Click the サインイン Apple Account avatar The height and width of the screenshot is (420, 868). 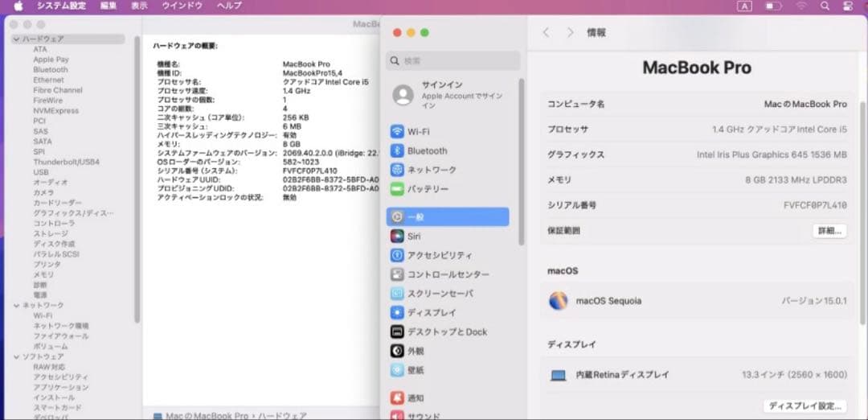[403, 95]
